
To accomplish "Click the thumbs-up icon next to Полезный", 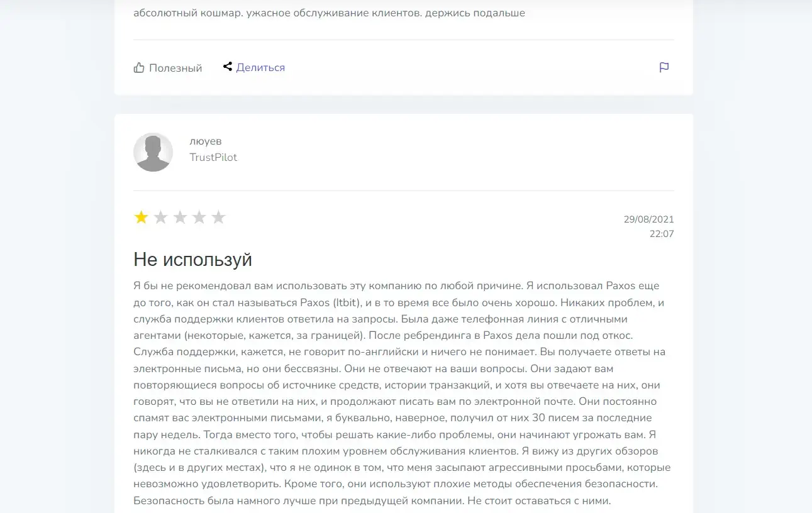I will point(139,67).
